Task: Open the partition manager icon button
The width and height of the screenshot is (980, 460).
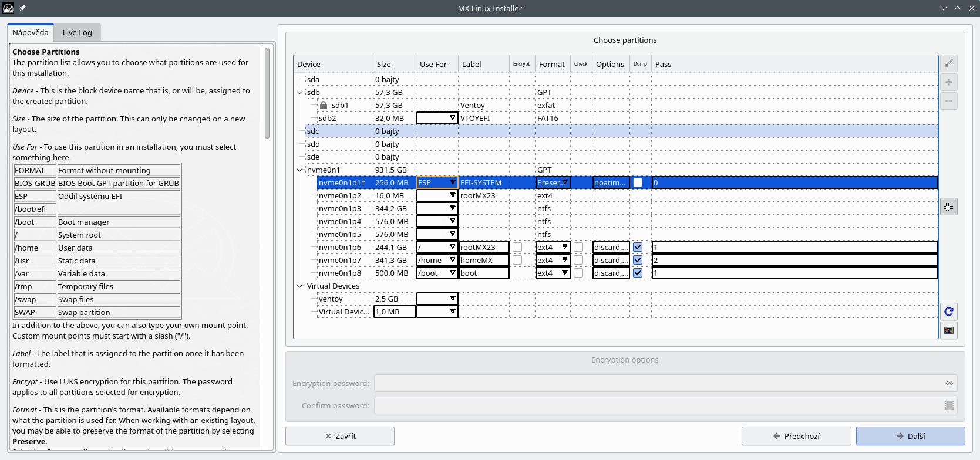Action: [948, 330]
